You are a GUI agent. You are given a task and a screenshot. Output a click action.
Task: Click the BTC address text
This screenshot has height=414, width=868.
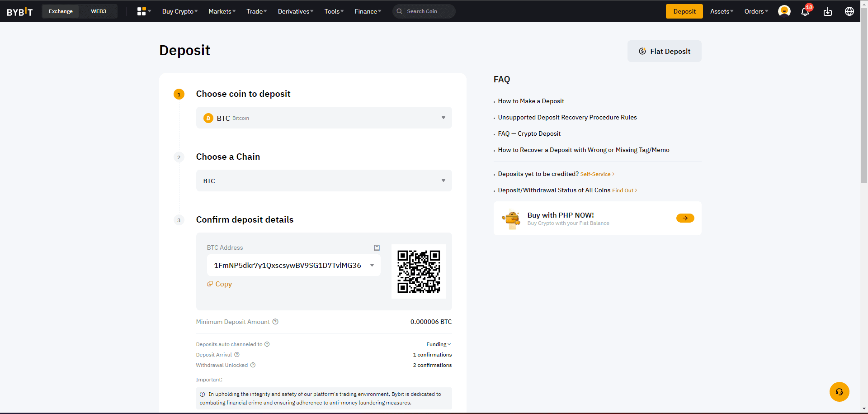pos(288,265)
